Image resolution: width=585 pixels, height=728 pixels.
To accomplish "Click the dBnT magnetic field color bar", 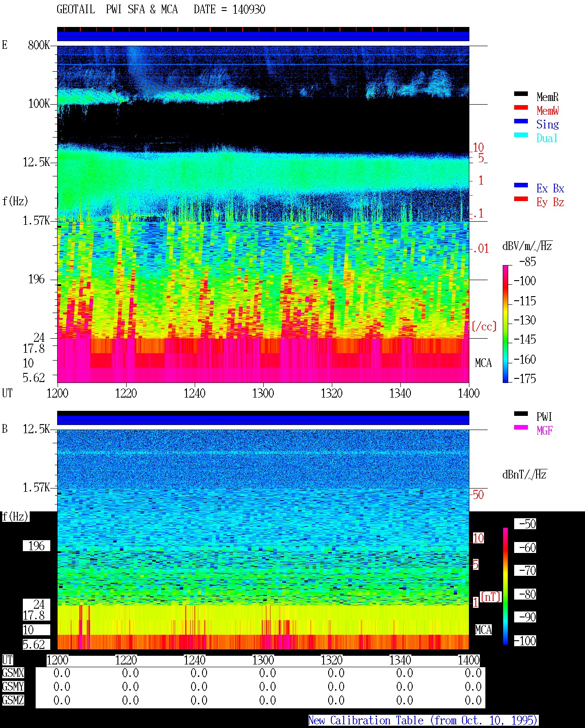I will (x=505, y=586).
